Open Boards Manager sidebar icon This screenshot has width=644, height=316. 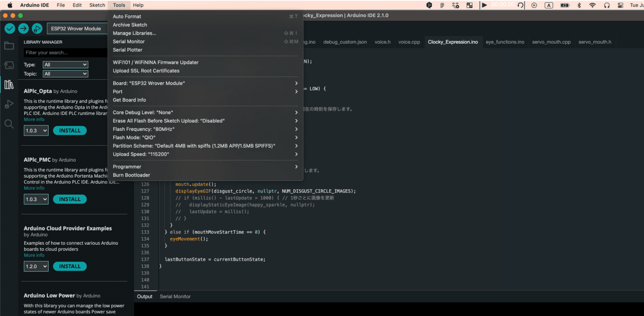(x=9, y=65)
